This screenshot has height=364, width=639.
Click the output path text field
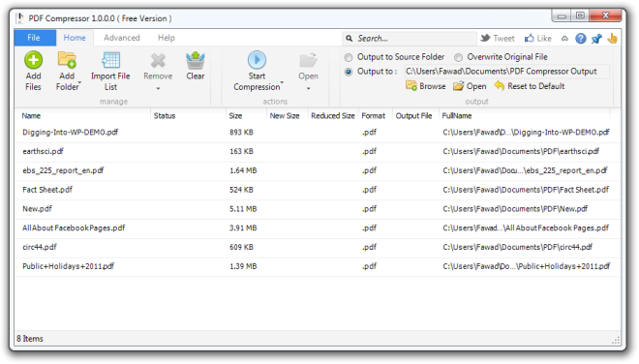point(507,72)
